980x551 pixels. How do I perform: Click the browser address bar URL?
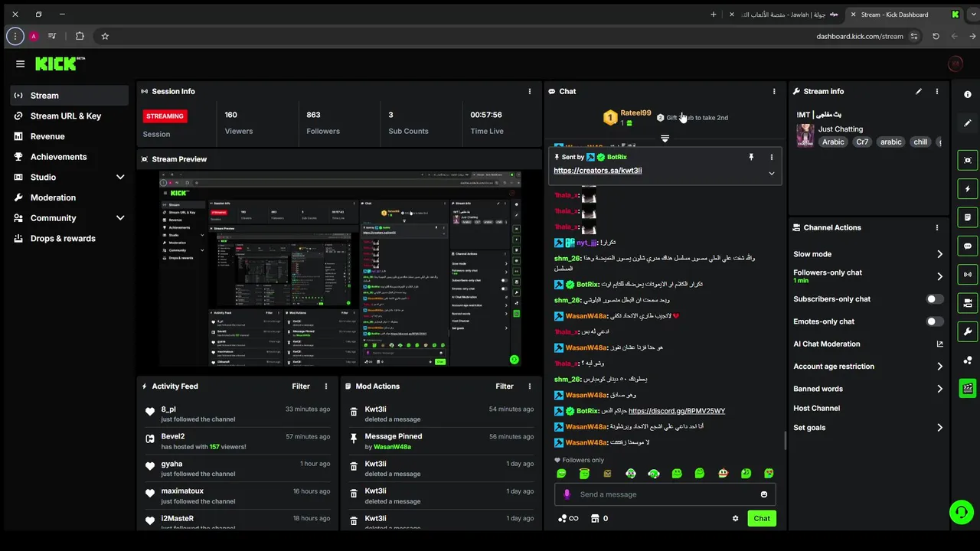coord(860,36)
